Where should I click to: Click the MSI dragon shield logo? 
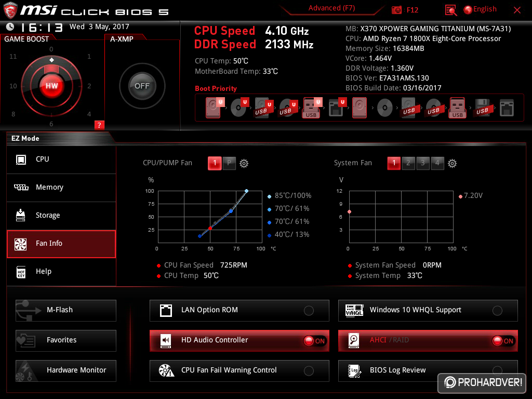(10, 10)
